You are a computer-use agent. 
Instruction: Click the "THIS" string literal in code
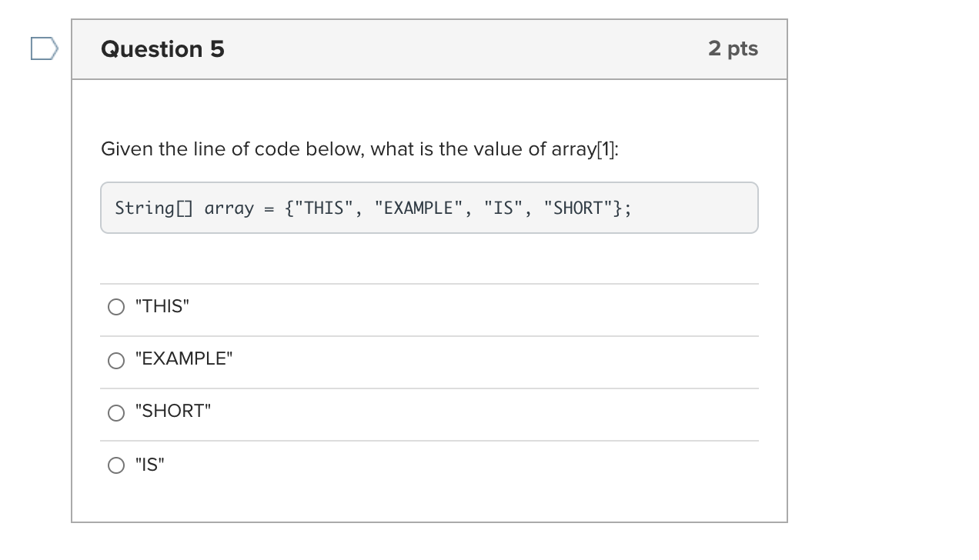(323, 208)
